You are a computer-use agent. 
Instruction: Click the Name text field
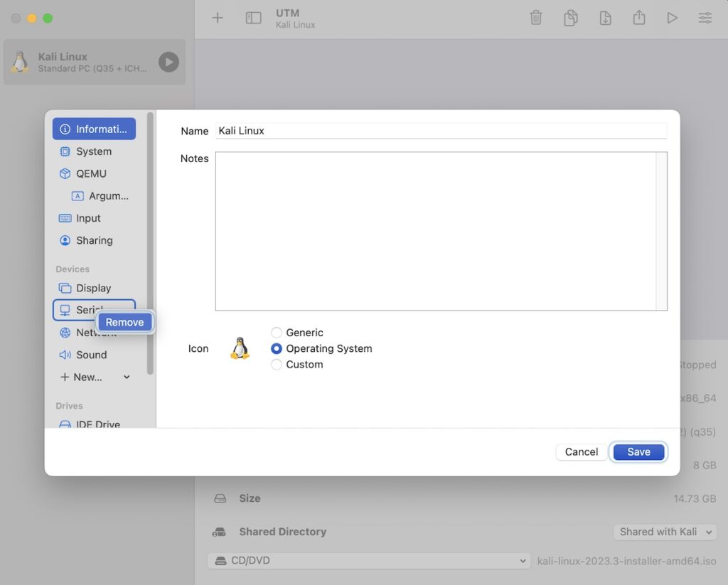tap(441, 131)
